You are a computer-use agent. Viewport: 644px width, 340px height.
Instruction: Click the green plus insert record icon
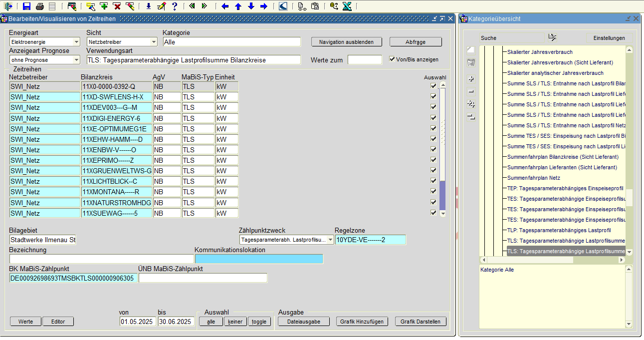coord(104,6)
